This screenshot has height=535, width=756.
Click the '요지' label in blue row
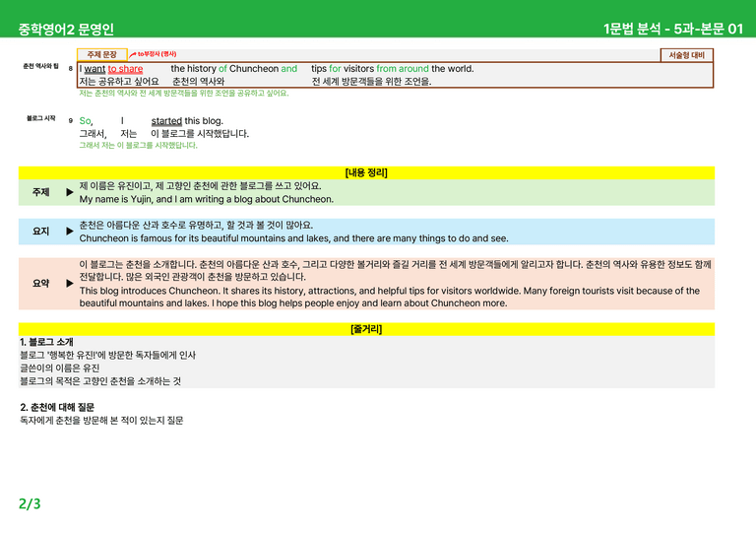[x=41, y=232]
